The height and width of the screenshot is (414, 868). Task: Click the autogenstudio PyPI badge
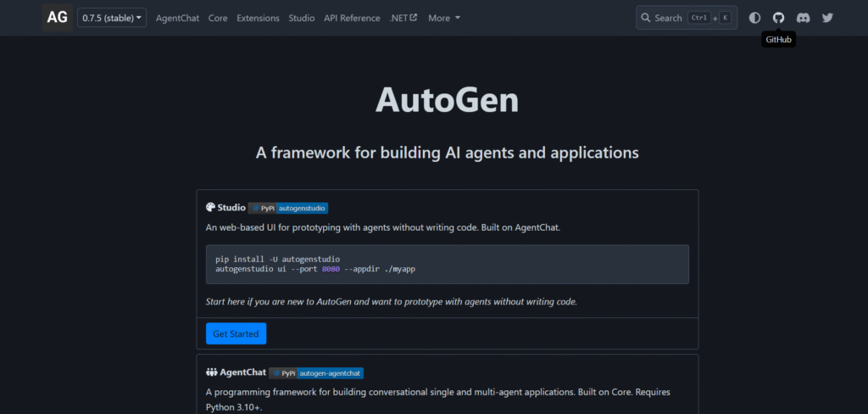tap(288, 209)
